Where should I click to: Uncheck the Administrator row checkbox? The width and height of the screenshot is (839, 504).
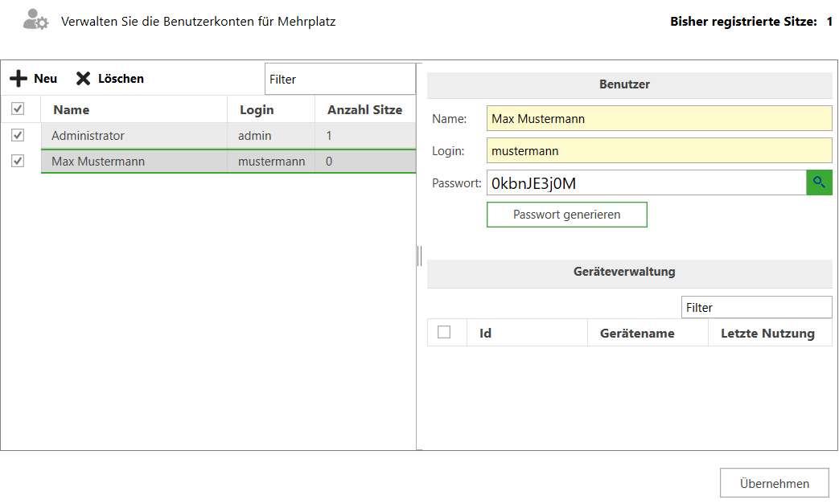tap(18, 136)
